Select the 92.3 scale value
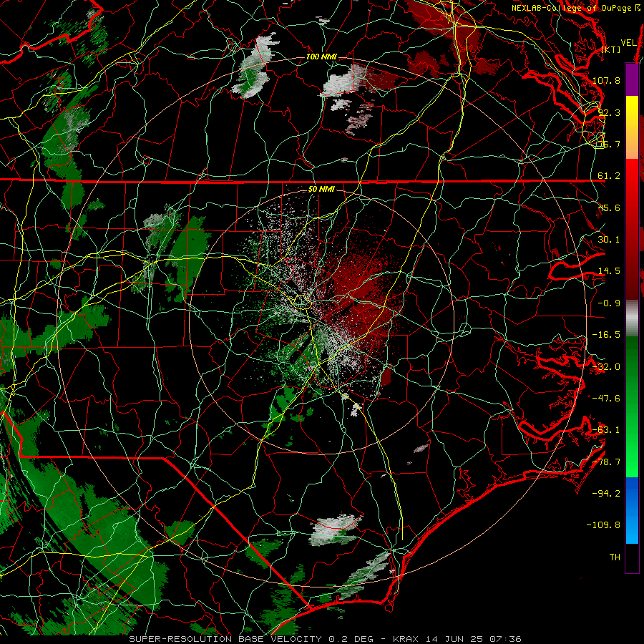 coord(609,112)
